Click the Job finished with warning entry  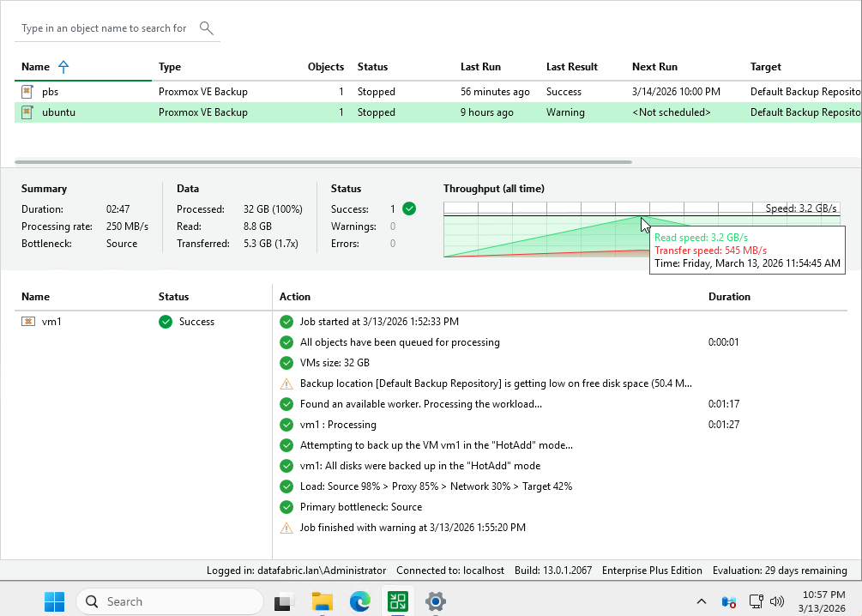point(413,528)
